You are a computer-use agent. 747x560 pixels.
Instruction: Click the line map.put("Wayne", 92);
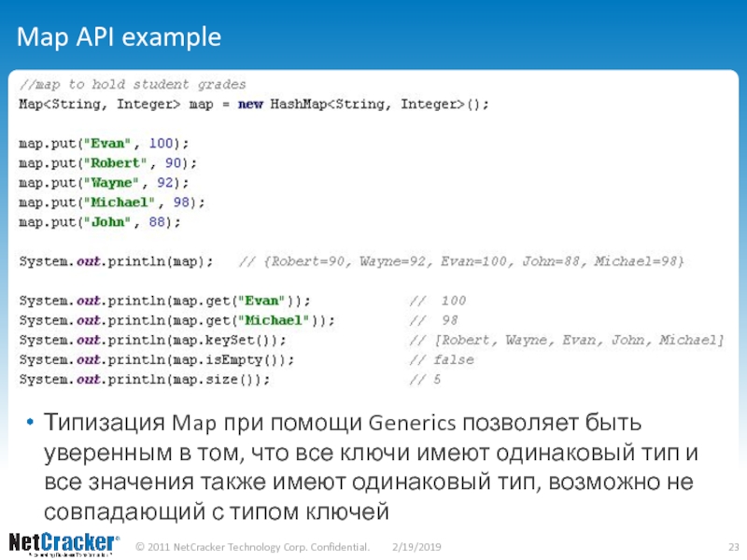click(104, 183)
